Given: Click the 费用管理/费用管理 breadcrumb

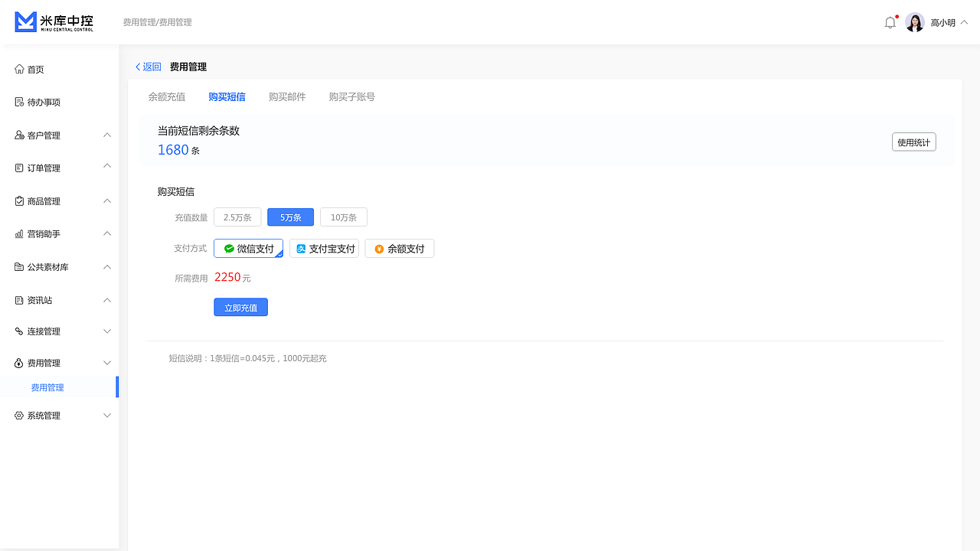Looking at the screenshot, I should pyautogui.click(x=158, y=22).
